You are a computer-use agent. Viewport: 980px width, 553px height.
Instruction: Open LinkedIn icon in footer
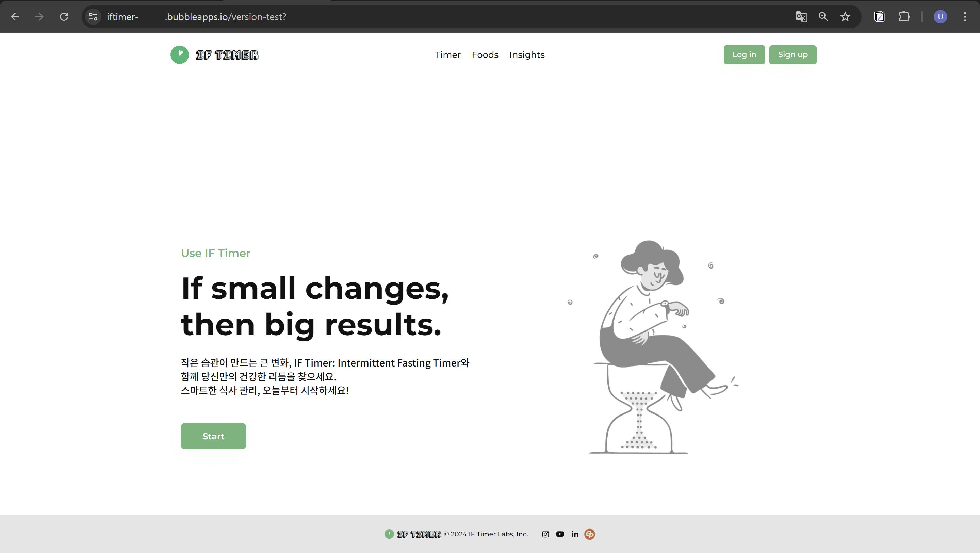click(575, 534)
